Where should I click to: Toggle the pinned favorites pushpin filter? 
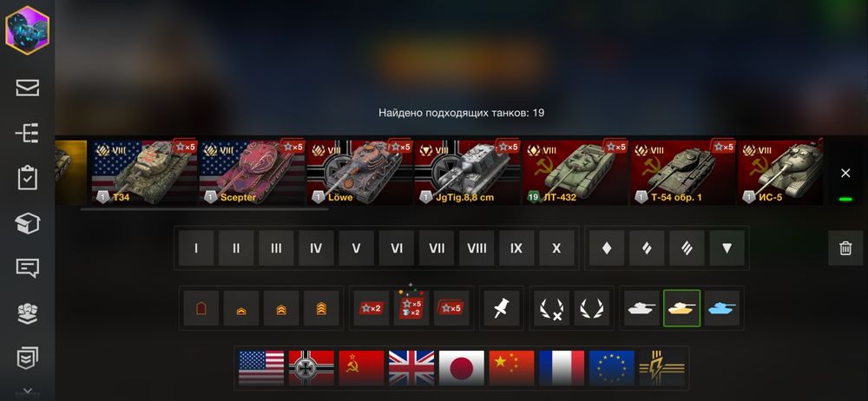(x=502, y=308)
